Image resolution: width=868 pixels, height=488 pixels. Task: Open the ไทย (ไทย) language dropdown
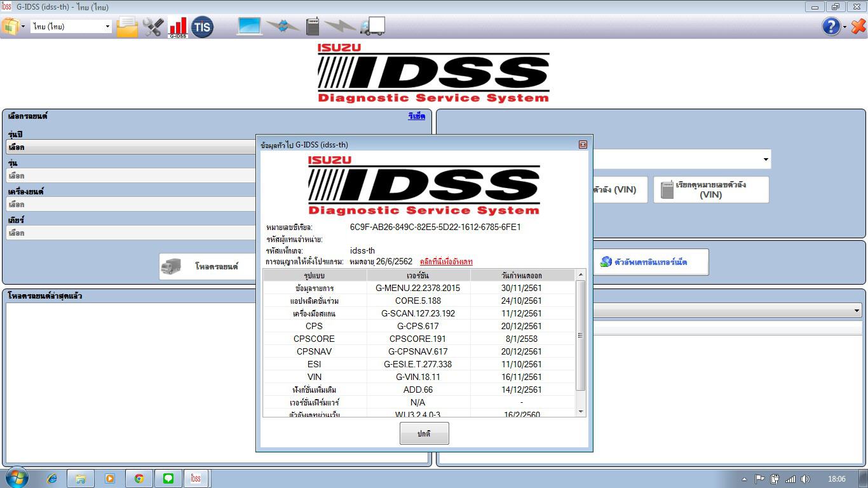[71, 26]
